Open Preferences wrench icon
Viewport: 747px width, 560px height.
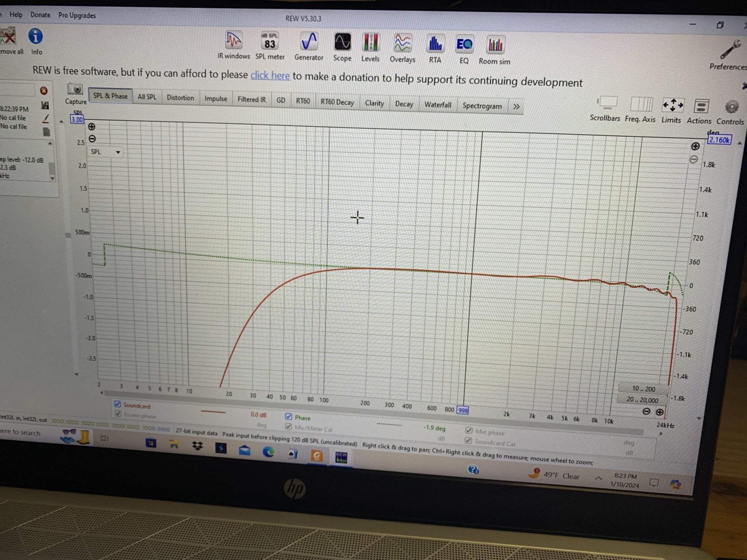click(729, 55)
